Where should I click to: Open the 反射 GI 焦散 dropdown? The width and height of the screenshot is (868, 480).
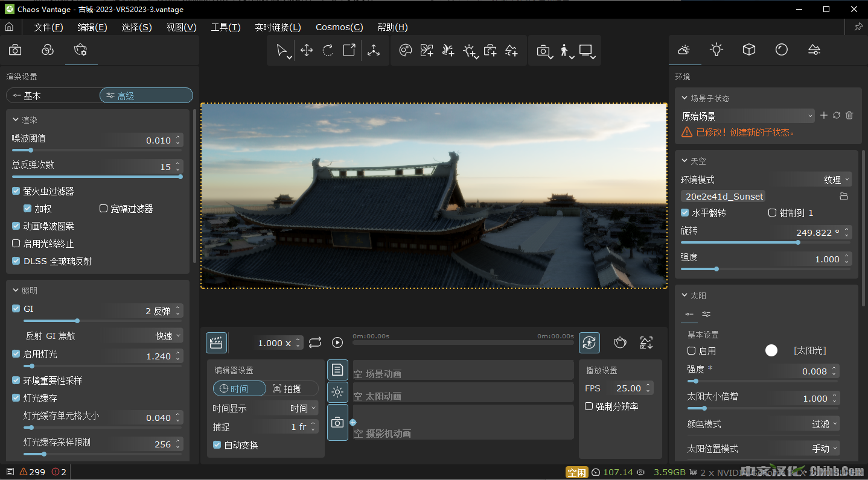click(168, 336)
